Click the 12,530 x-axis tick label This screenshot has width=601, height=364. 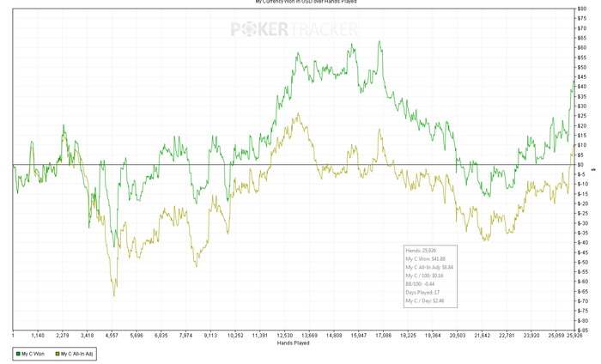click(x=284, y=336)
